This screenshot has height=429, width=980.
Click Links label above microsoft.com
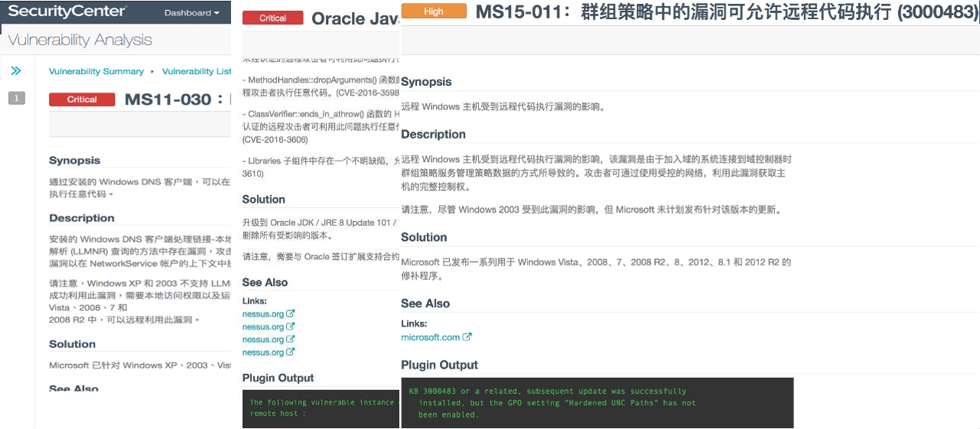click(414, 323)
